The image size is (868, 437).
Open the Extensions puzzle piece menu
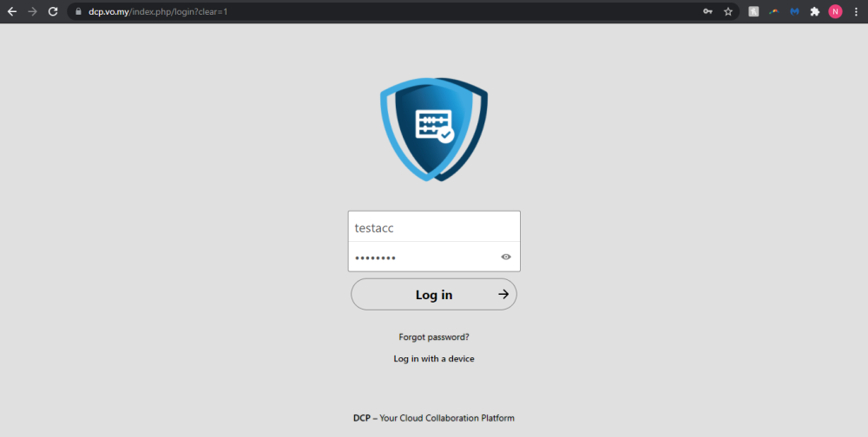pos(815,12)
